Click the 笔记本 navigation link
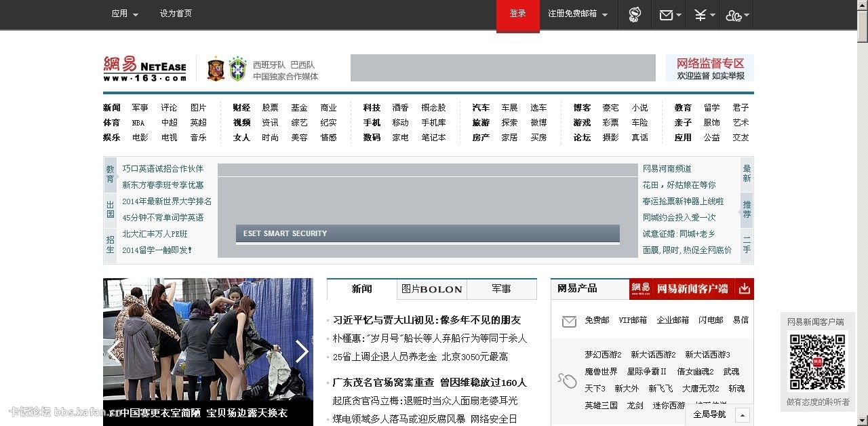Viewport: 868px width, 426px height. click(x=434, y=138)
